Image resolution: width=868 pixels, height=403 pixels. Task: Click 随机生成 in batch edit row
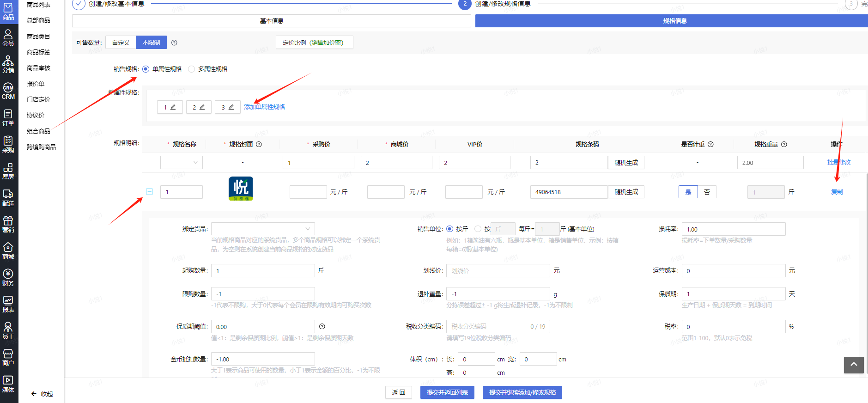(x=626, y=162)
